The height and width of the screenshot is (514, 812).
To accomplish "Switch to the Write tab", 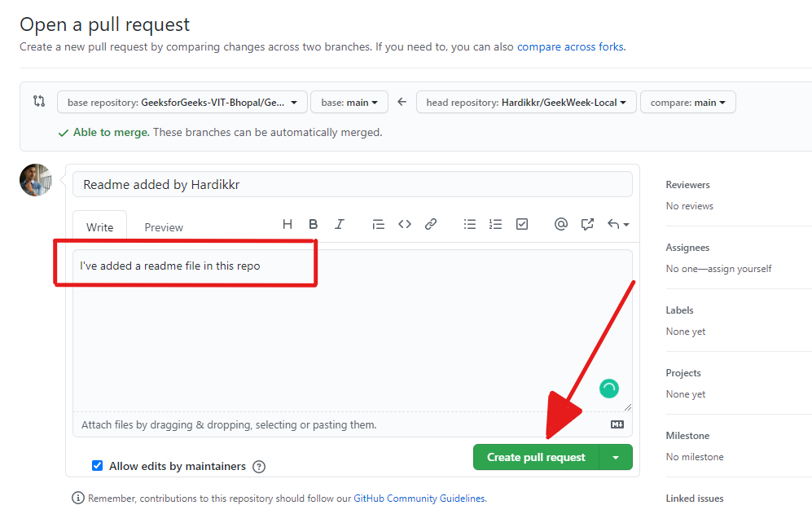I will pos(100,227).
